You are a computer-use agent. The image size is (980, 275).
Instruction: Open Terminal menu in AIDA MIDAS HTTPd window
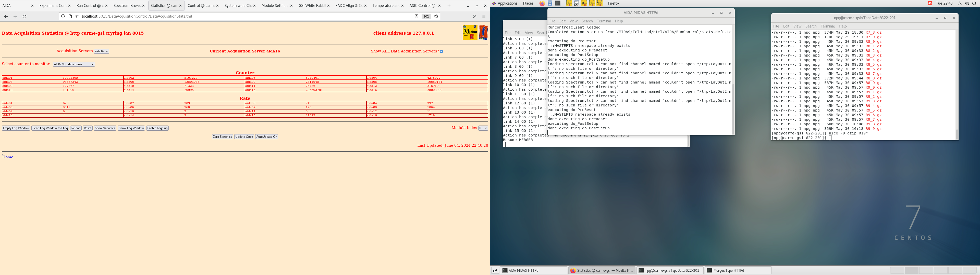[x=603, y=21]
